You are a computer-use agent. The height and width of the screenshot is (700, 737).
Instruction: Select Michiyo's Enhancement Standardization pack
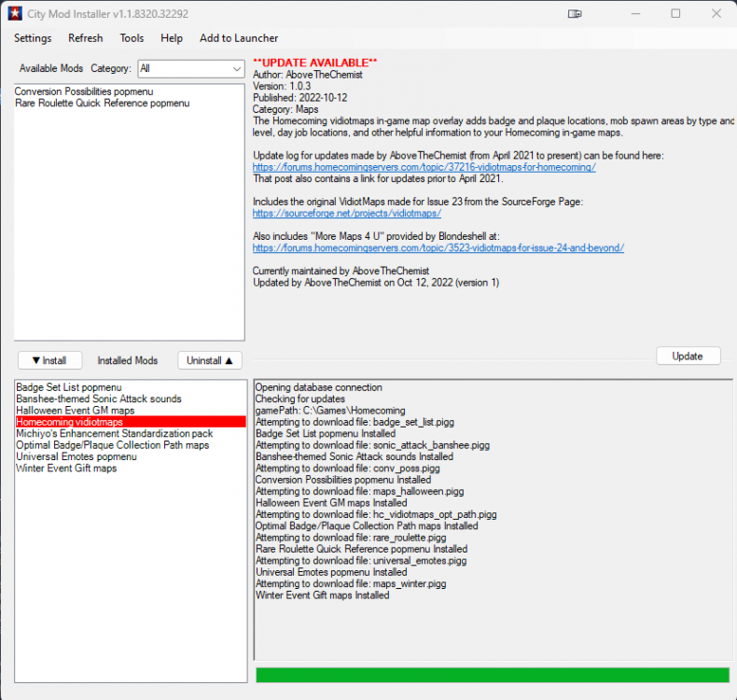point(114,433)
